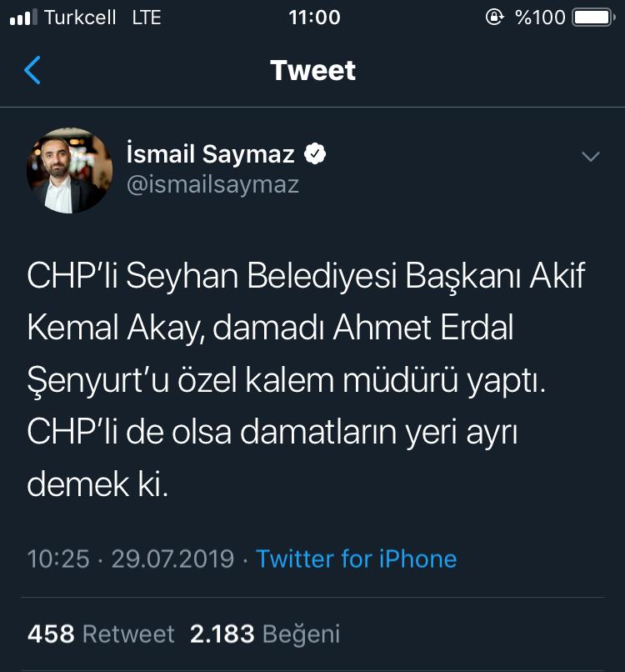Tap the back arrow icon
The width and height of the screenshot is (625, 672).
pyautogui.click(x=32, y=71)
